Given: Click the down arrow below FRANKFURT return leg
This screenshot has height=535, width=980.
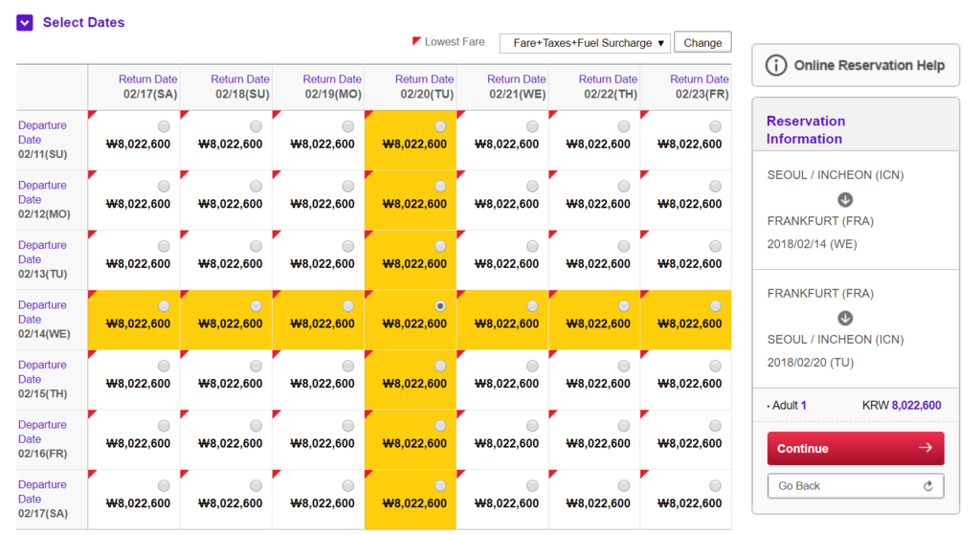Looking at the screenshot, I should click(x=845, y=318).
